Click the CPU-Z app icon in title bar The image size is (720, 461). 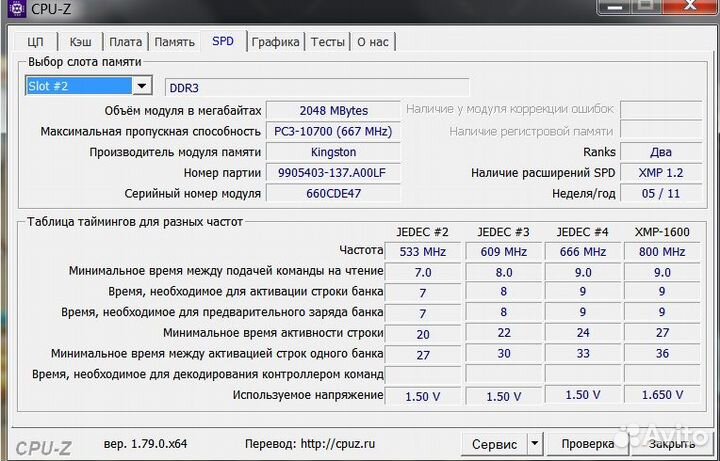coord(17,8)
